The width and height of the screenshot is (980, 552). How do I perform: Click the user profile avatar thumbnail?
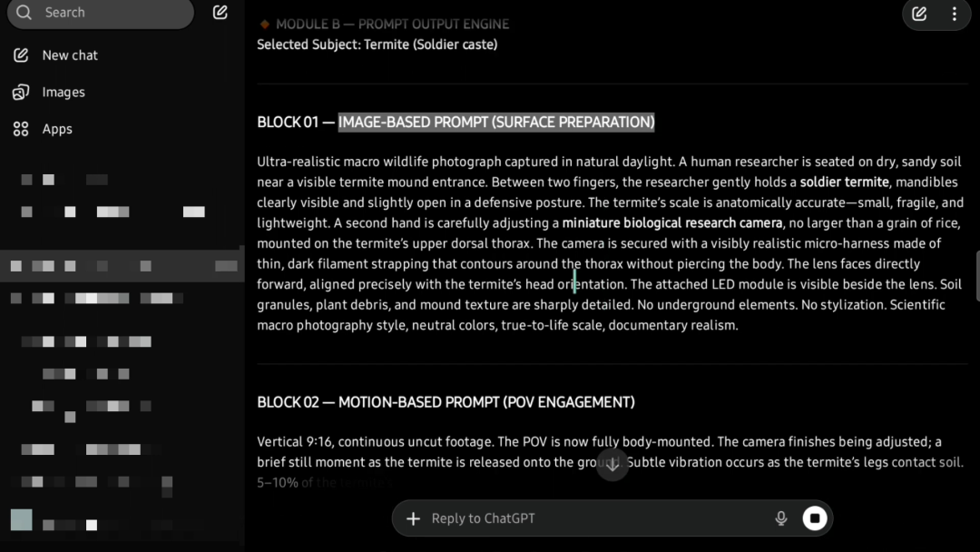[22, 520]
